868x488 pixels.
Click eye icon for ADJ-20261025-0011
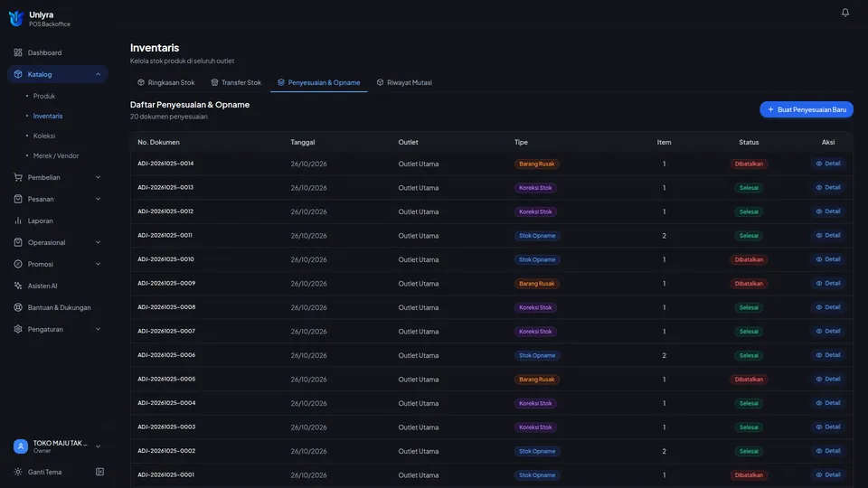click(x=819, y=235)
